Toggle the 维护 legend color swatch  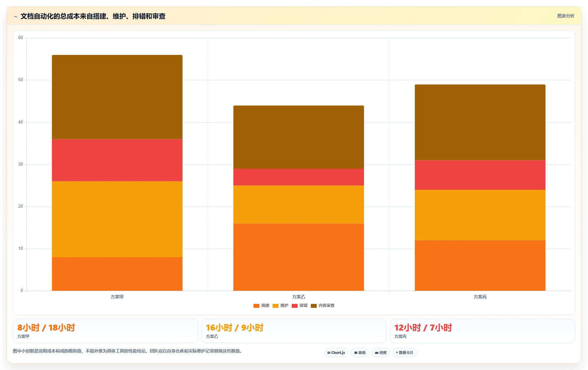pyautogui.click(x=276, y=306)
